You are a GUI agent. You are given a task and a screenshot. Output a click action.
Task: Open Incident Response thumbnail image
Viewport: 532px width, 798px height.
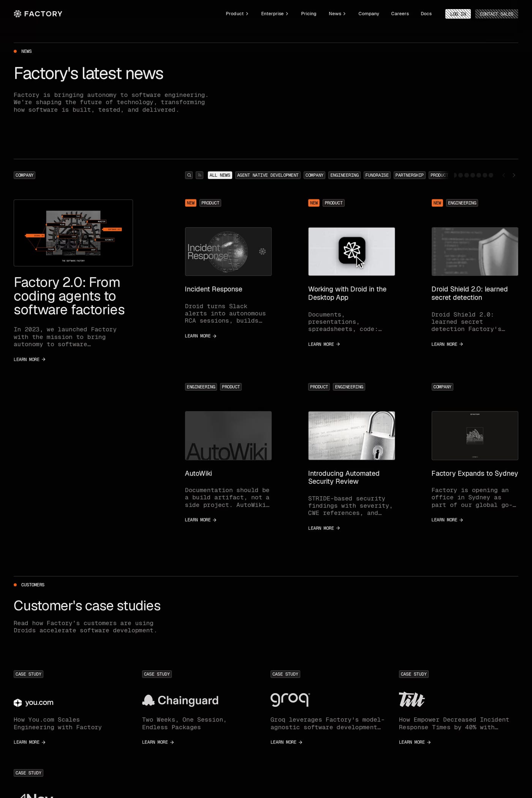tap(228, 252)
